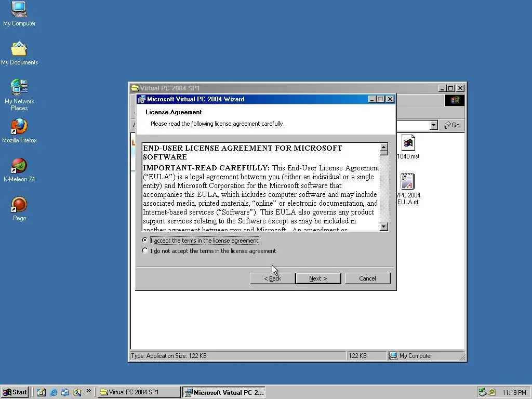This screenshot has height=399, width=532.
Task: Minimize the Virtual PC 2004 SP1 Explorer window
Action: (x=442, y=88)
